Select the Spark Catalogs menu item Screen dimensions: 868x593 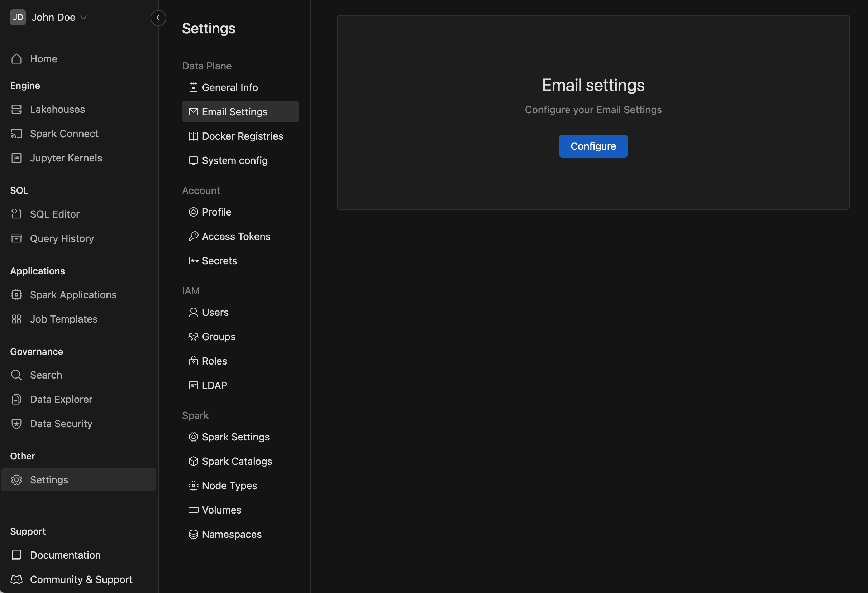point(237,461)
